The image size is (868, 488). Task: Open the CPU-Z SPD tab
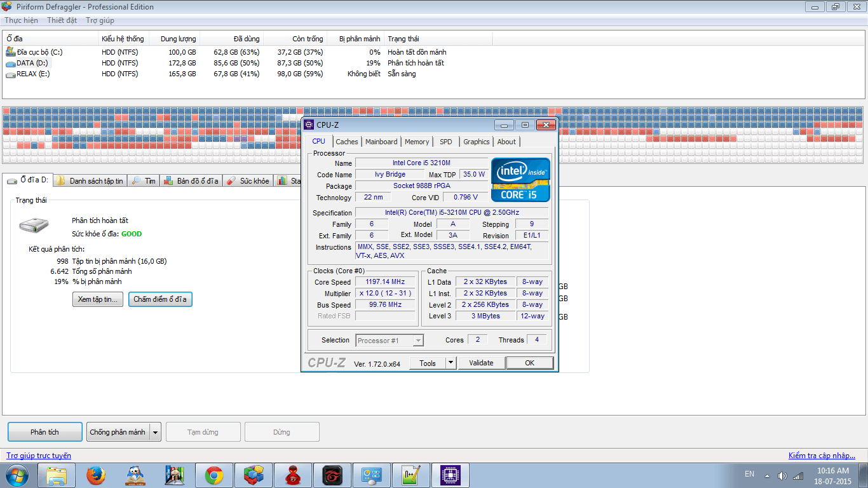(x=446, y=142)
